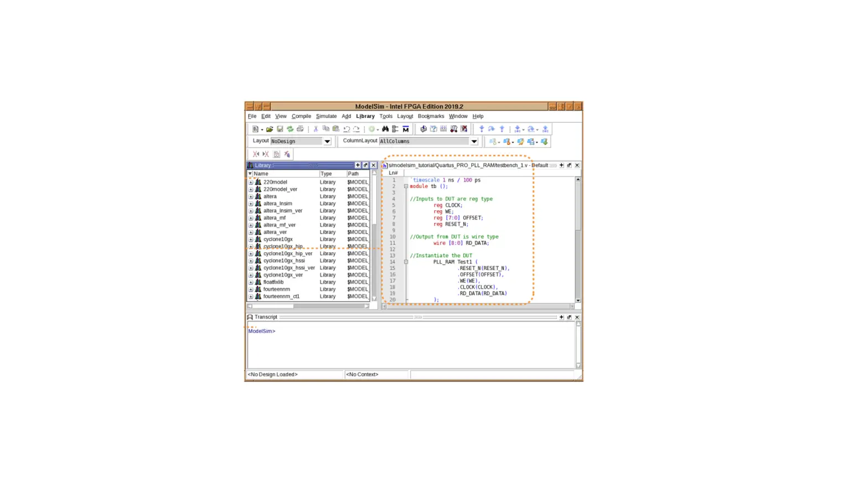The width and height of the screenshot is (868, 478).
Task: Click the Find binoculars icon
Action: tap(385, 129)
